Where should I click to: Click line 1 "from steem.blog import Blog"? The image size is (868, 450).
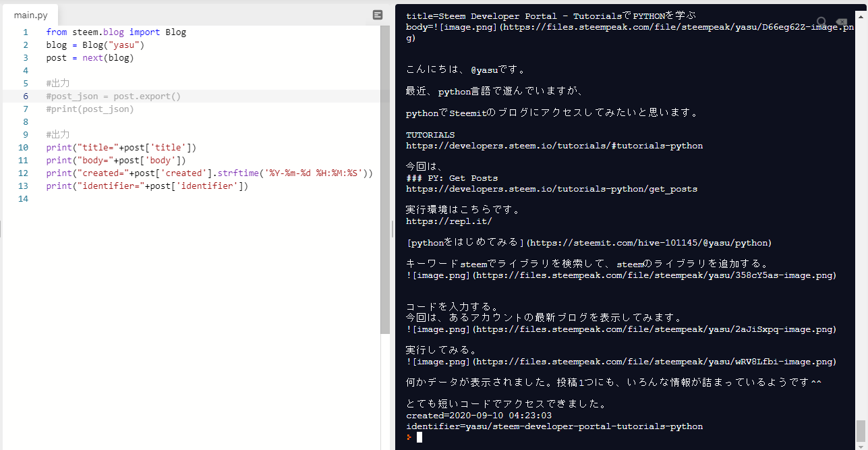pos(116,32)
